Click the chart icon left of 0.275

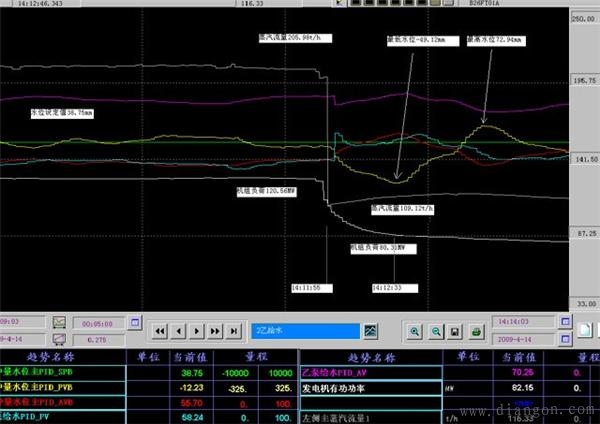click(59, 340)
